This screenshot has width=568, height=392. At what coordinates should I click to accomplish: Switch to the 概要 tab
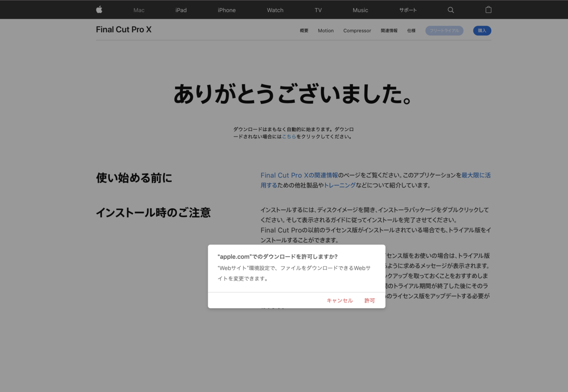pos(303,30)
